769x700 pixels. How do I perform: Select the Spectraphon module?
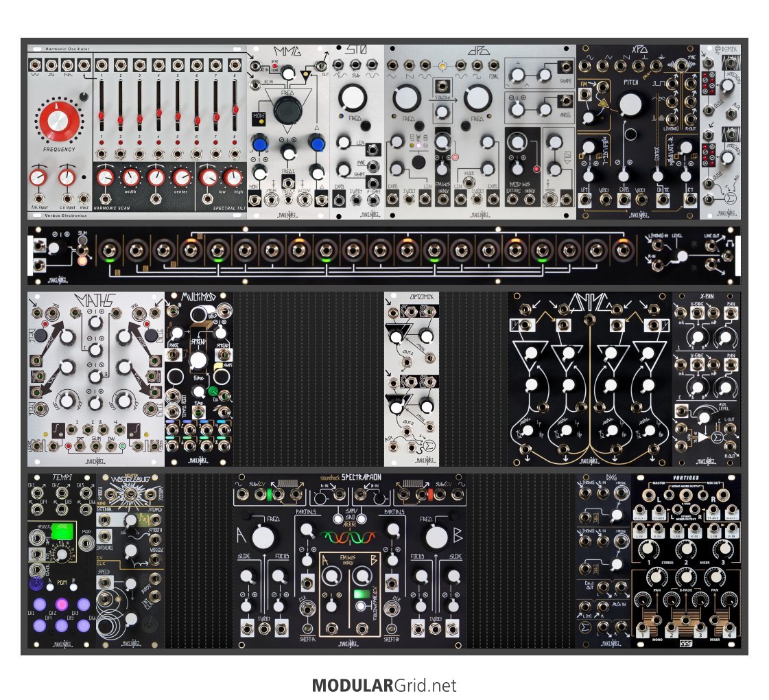click(x=350, y=561)
